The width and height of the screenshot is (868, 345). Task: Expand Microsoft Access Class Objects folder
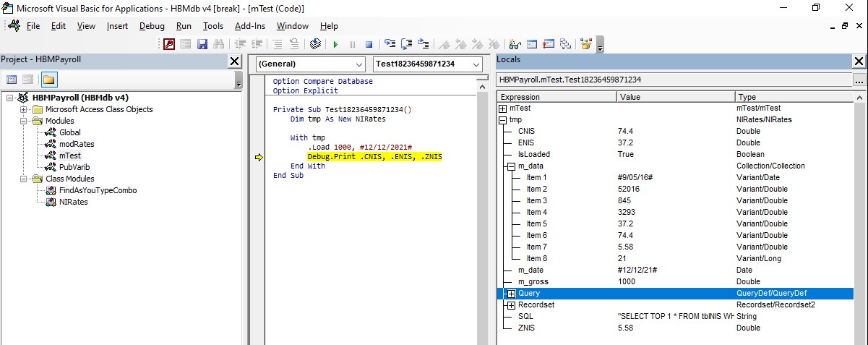point(24,109)
